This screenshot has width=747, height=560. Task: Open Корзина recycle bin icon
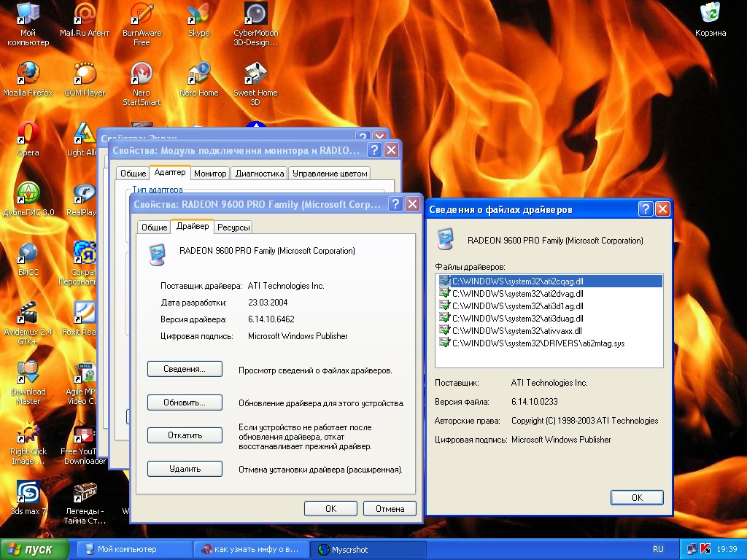click(711, 20)
